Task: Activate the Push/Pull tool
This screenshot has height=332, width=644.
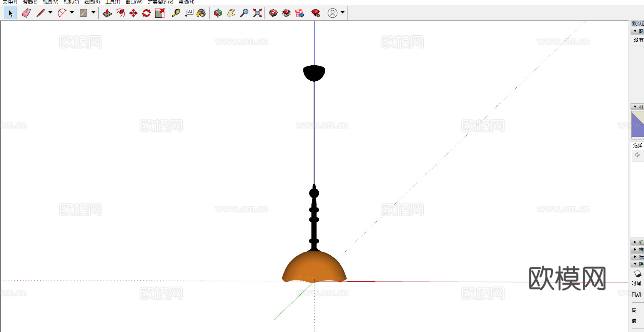Action: (107, 13)
